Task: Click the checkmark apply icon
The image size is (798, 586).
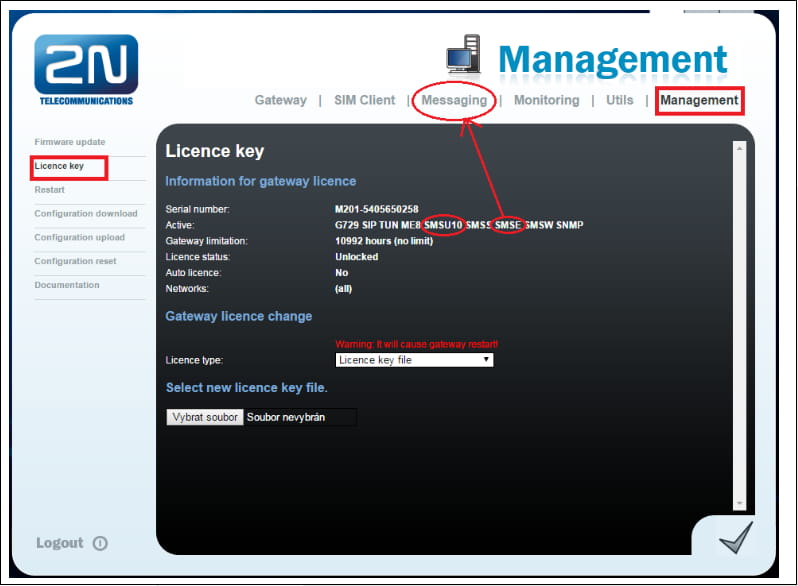Action: [736, 538]
